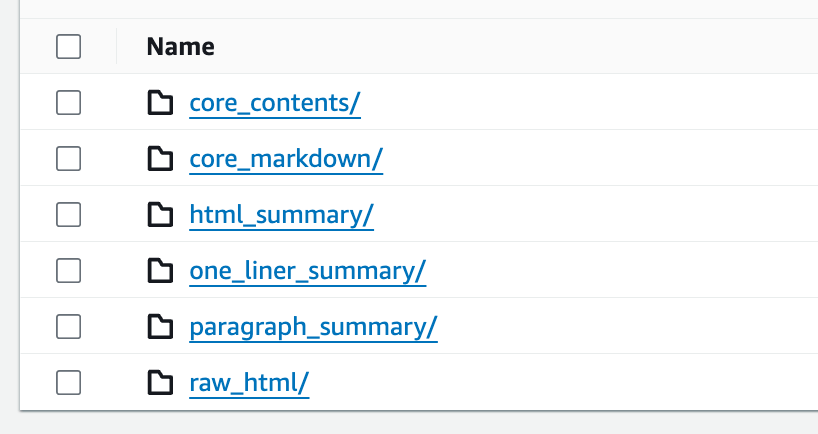
Task: Check the paragraph_summary/ checkbox
Action: pos(68,326)
